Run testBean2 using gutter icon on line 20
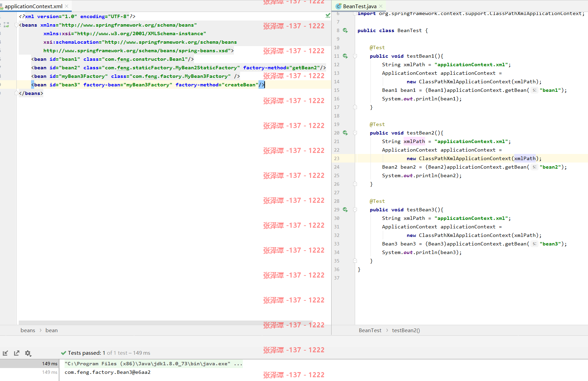 [x=345, y=133]
